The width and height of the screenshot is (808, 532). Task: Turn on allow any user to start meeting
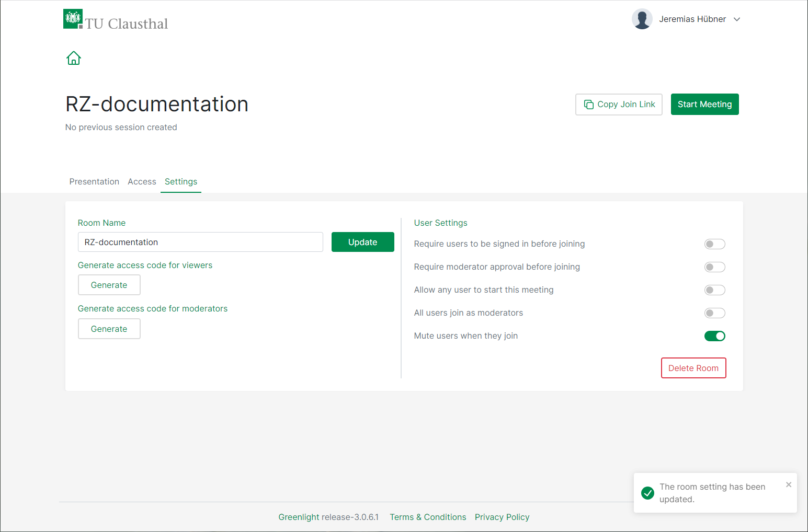click(x=714, y=290)
